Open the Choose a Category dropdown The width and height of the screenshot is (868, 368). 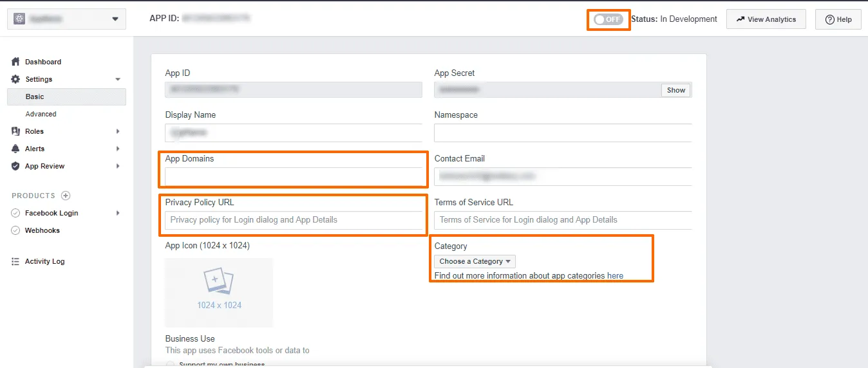[x=475, y=261]
